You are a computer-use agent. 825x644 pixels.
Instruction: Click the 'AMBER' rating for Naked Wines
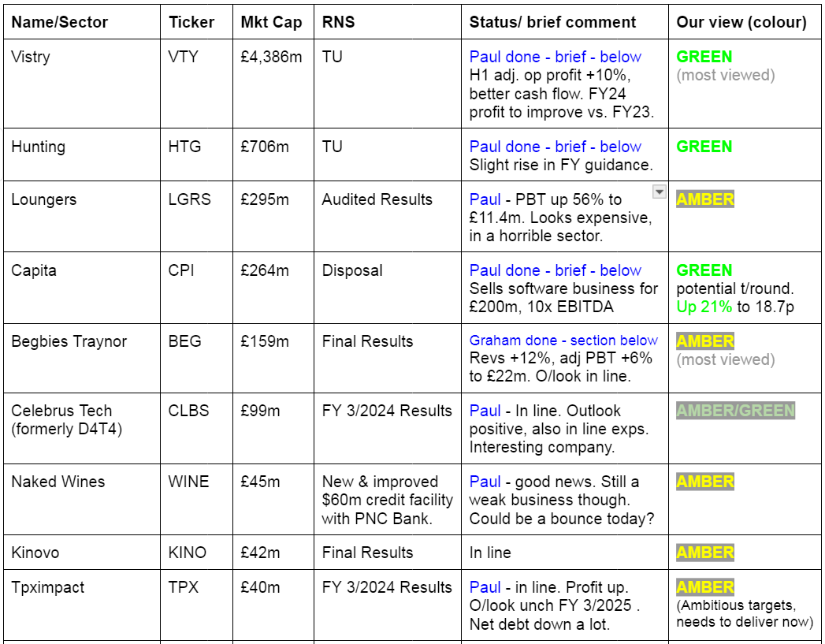pos(705,482)
